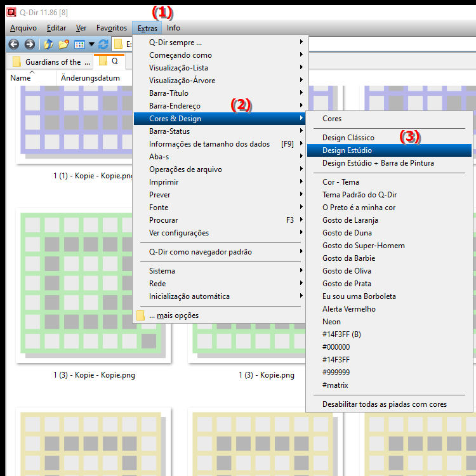Click the folder icon in address bar

(x=118, y=44)
